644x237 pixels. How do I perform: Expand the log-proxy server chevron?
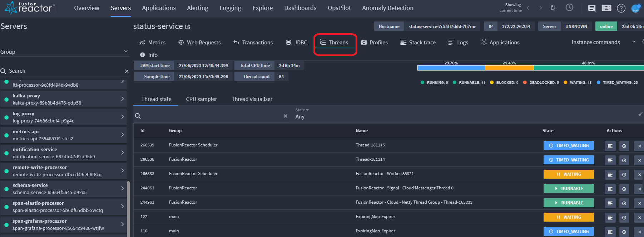[x=123, y=117]
